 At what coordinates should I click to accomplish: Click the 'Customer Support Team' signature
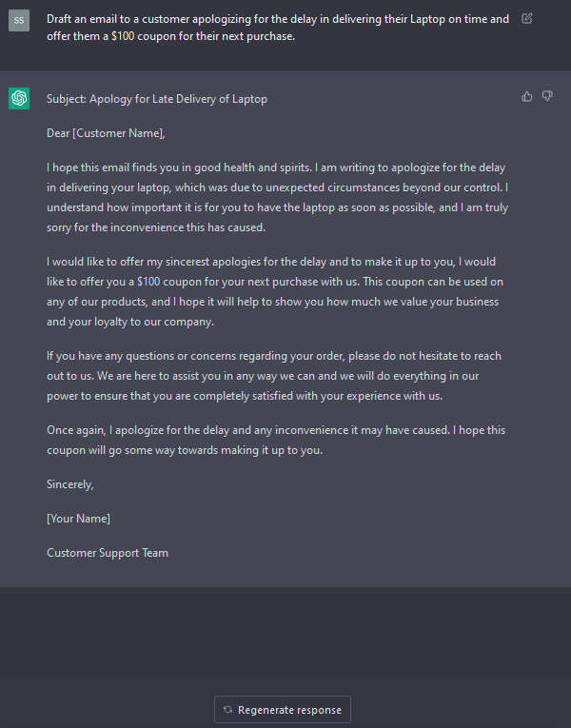[108, 553]
